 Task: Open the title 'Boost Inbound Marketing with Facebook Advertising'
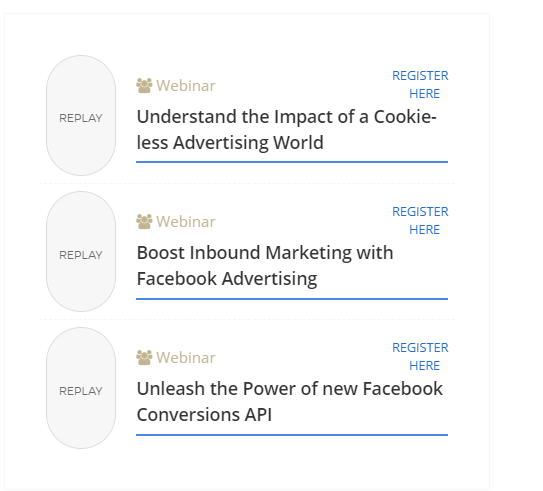point(265,266)
